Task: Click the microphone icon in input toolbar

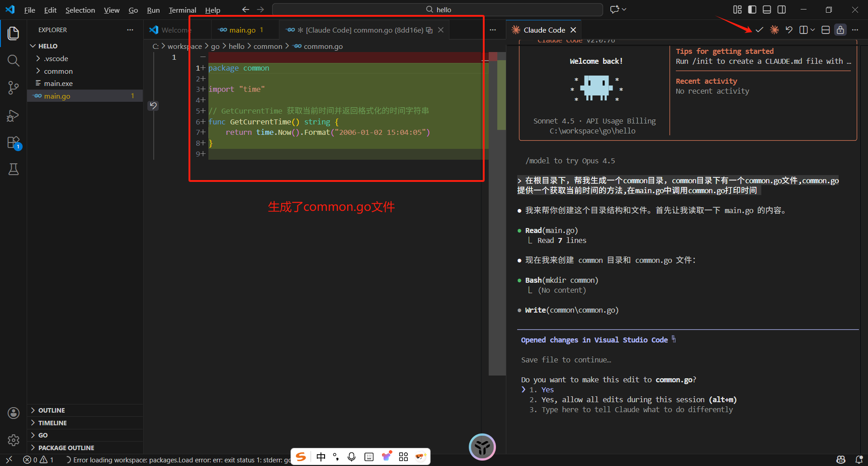Action: pos(352,457)
